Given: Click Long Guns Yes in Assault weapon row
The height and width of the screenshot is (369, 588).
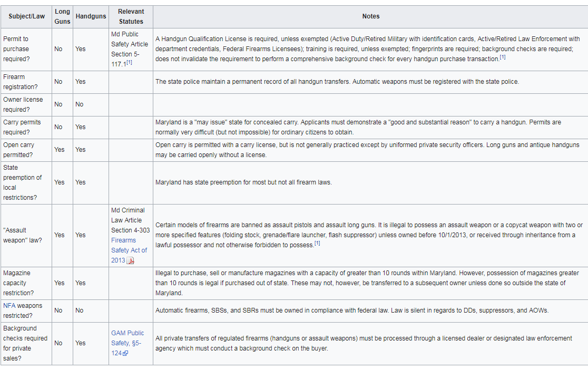Looking at the screenshot, I should (x=59, y=235).
